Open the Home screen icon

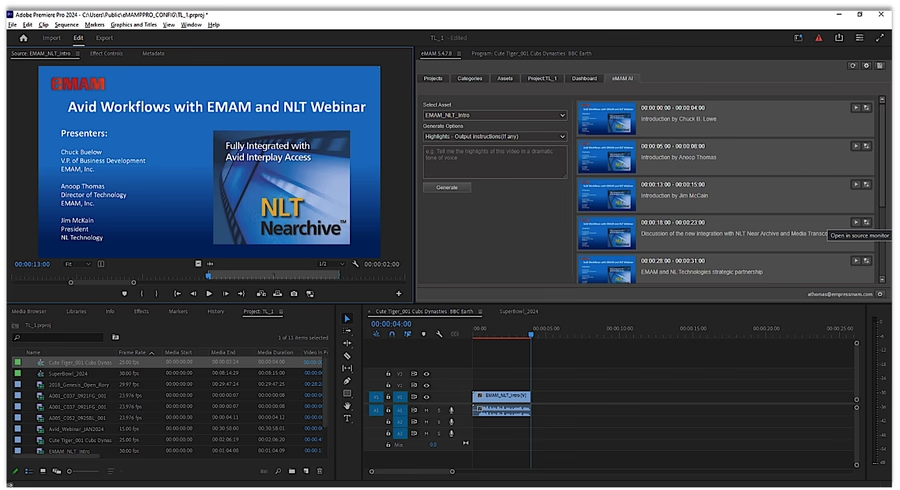coord(24,38)
